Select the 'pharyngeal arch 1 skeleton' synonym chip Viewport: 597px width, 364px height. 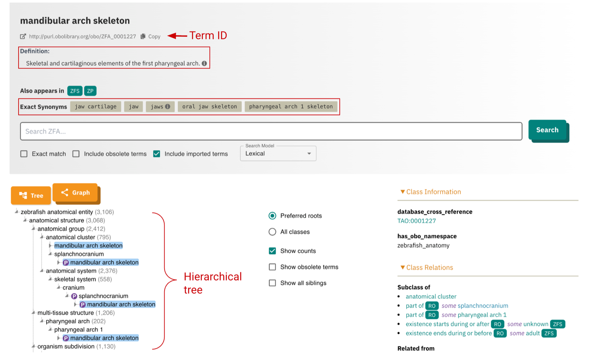291,106
